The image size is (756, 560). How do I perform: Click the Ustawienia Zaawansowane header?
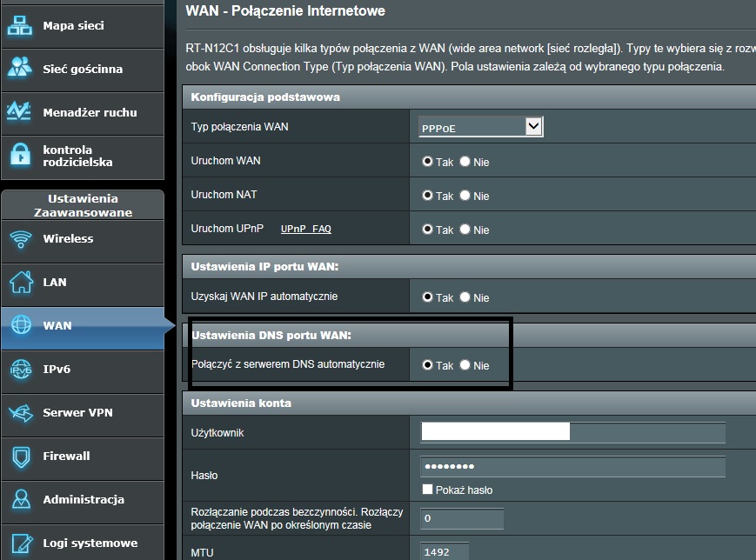83,205
